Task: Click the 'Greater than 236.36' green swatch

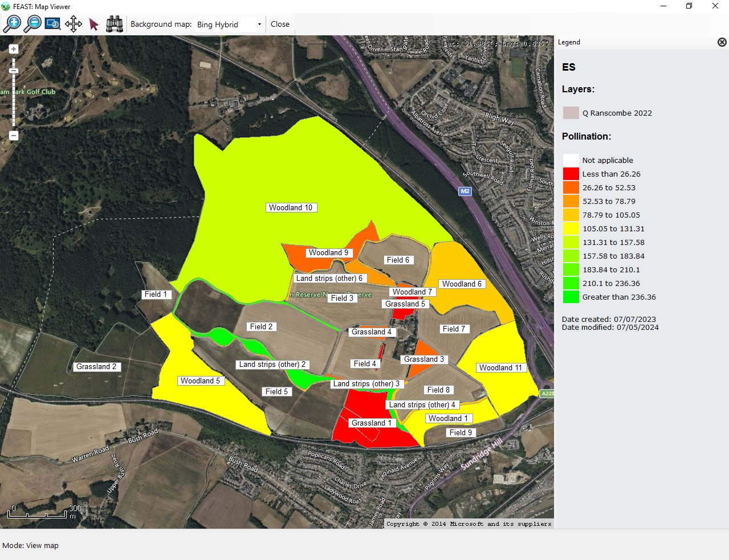Action: click(571, 297)
